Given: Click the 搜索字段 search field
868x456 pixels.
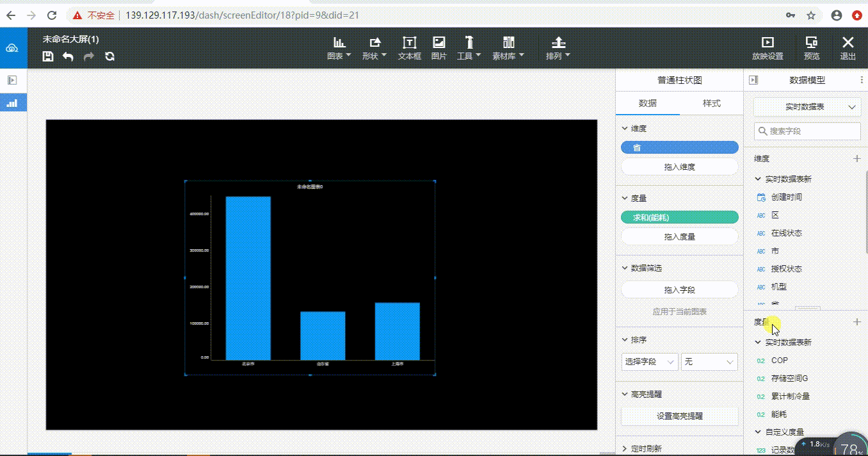Looking at the screenshot, I should (x=807, y=131).
